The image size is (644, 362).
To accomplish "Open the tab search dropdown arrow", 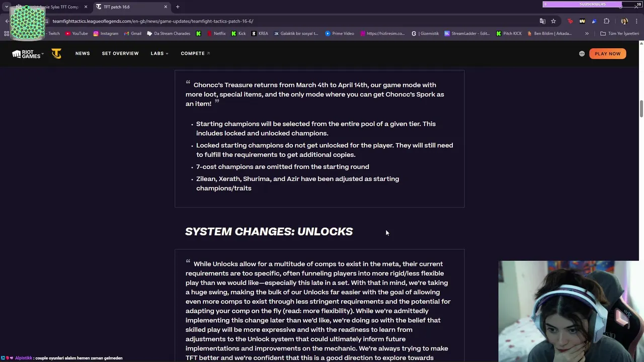I will [6, 7].
